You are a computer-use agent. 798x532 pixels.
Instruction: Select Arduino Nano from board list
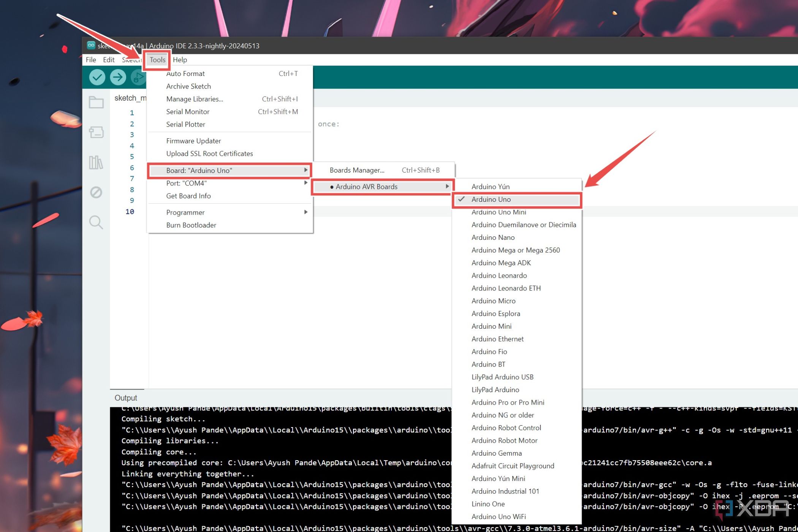click(x=493, y=237)
